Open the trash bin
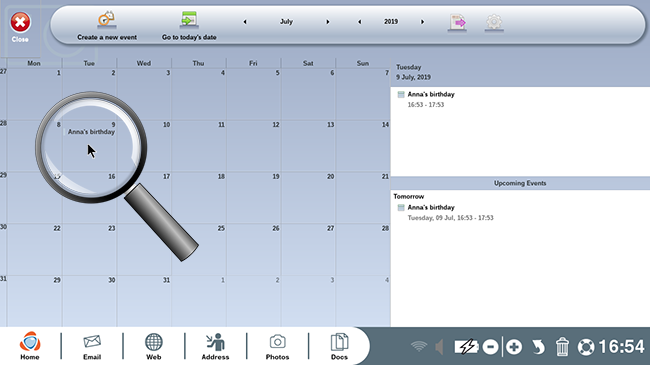This screenshot has height=365, width=650. coord(562,347)
